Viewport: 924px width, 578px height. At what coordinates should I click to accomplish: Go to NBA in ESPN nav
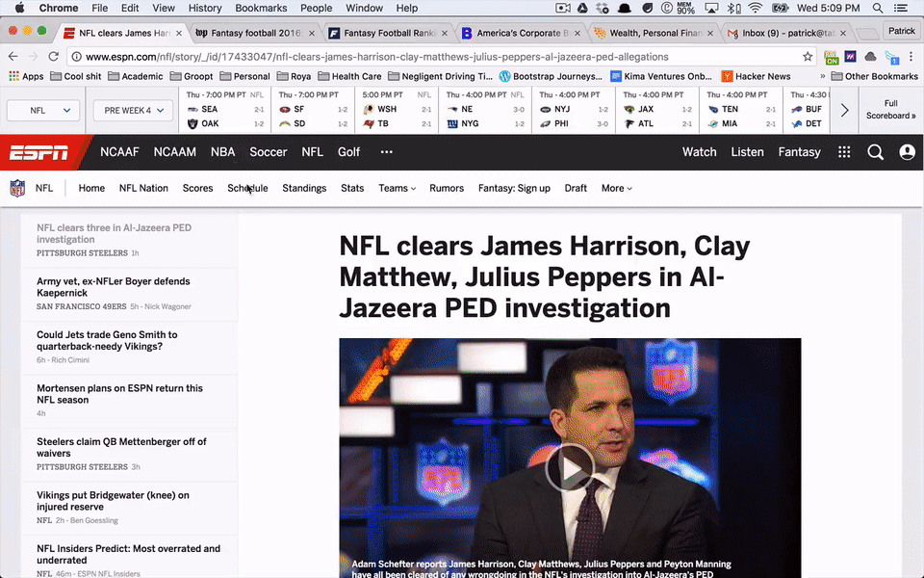tap(222, 152)
